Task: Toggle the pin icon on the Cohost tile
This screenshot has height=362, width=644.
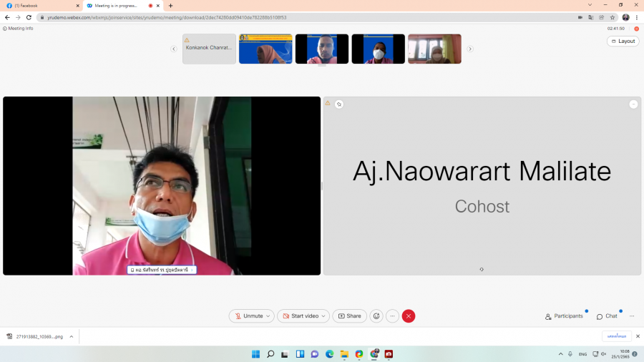Action: [x=339, y=104]
